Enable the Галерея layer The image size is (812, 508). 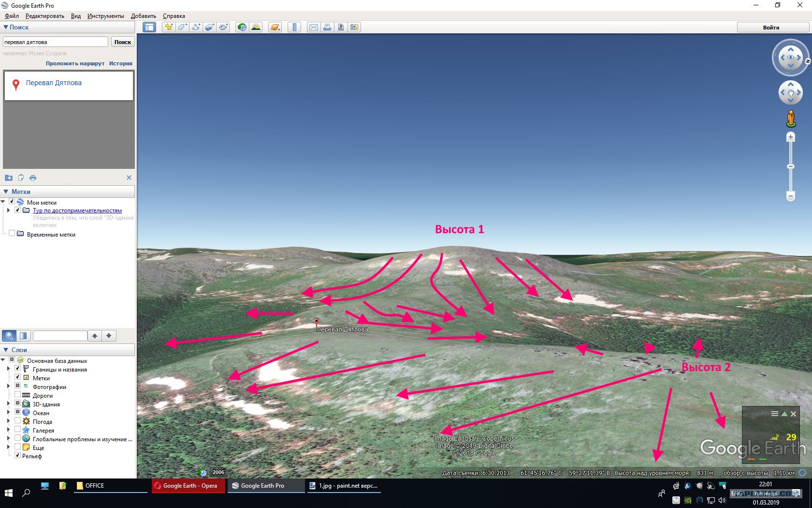tap(17, 430)
